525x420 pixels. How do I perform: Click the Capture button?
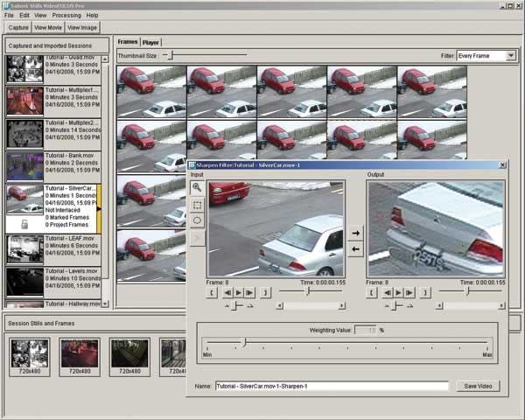coord(17,28)
